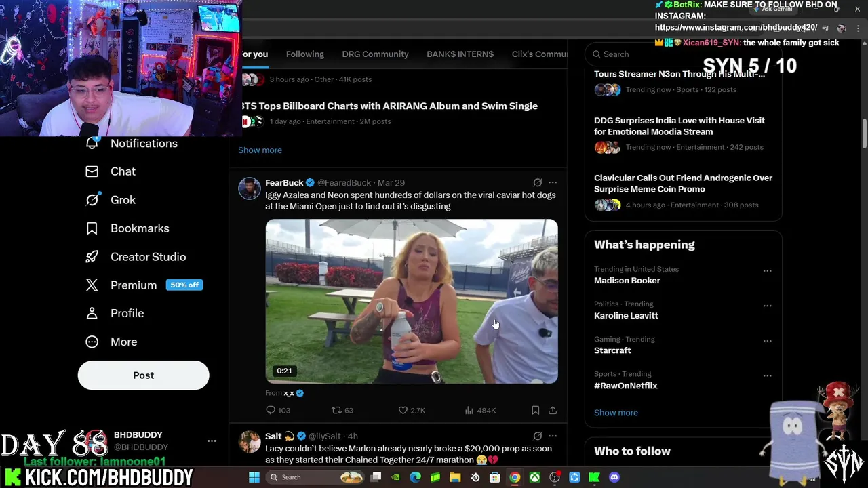868x488 pixels.
Task: Click Show more under What's happening
Action: 616,413
